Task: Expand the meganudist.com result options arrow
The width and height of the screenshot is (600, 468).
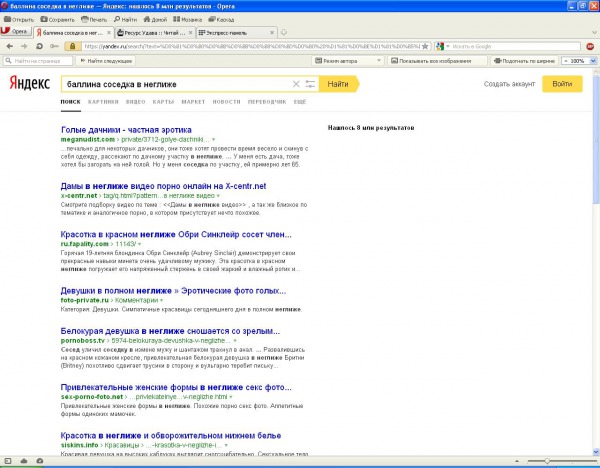Action: [x=214, y=140]
